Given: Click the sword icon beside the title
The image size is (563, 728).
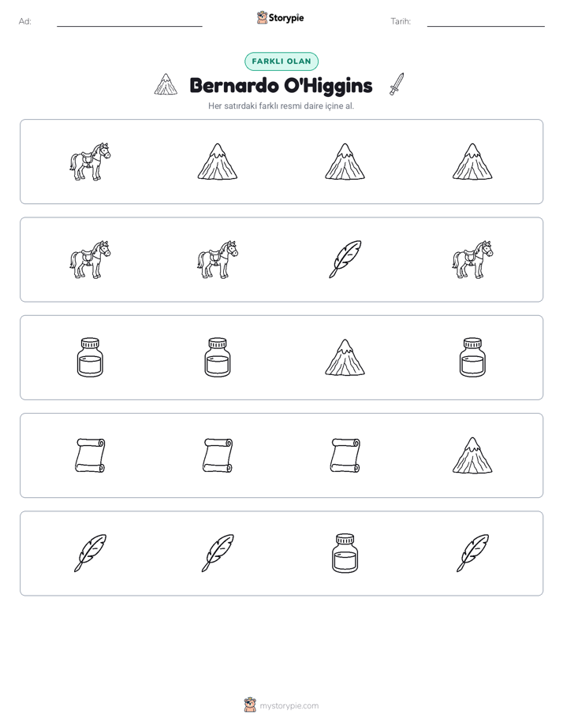Looking at the screenshot, I should pos(397,84).
